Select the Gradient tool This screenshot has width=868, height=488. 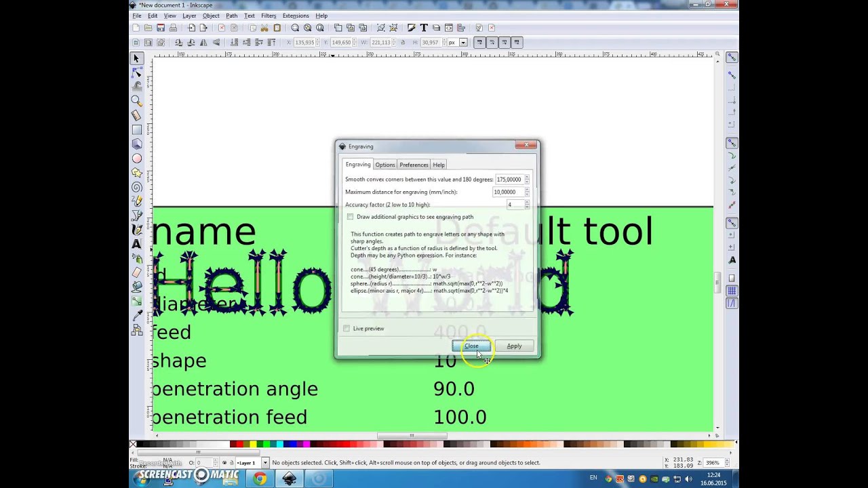136,301
